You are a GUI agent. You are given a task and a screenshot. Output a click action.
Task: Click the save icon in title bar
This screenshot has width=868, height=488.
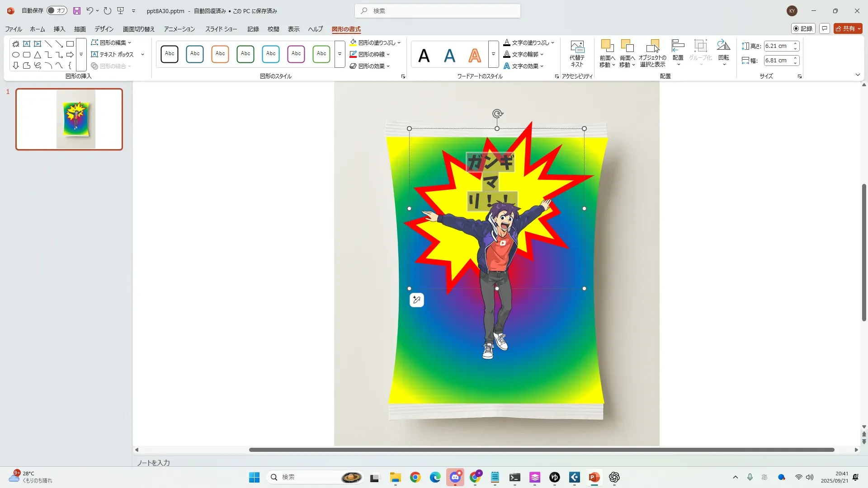point(77,11)
